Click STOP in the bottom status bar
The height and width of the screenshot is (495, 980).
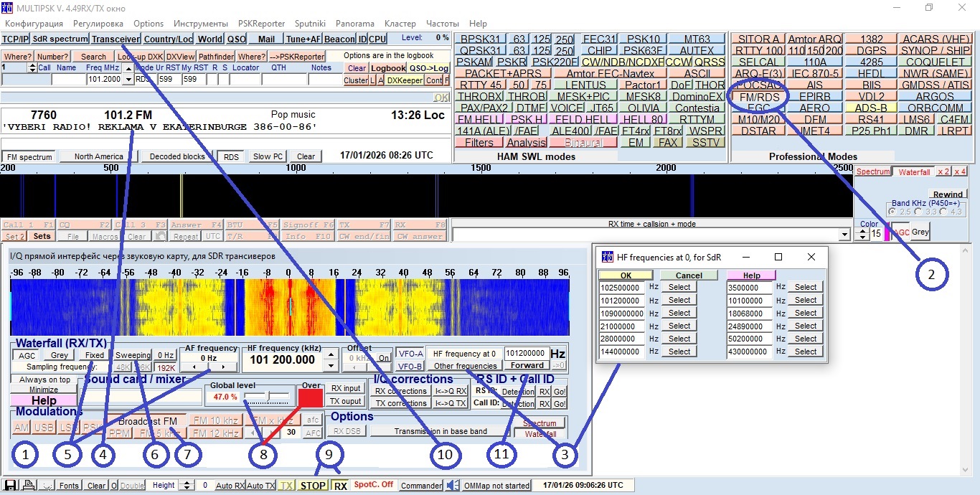(312, 485)
